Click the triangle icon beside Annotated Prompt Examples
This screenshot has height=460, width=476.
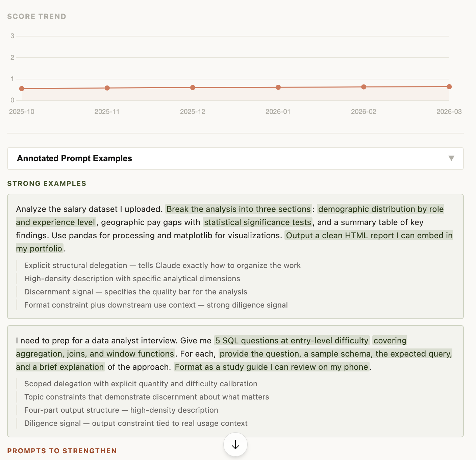[451, 158]
